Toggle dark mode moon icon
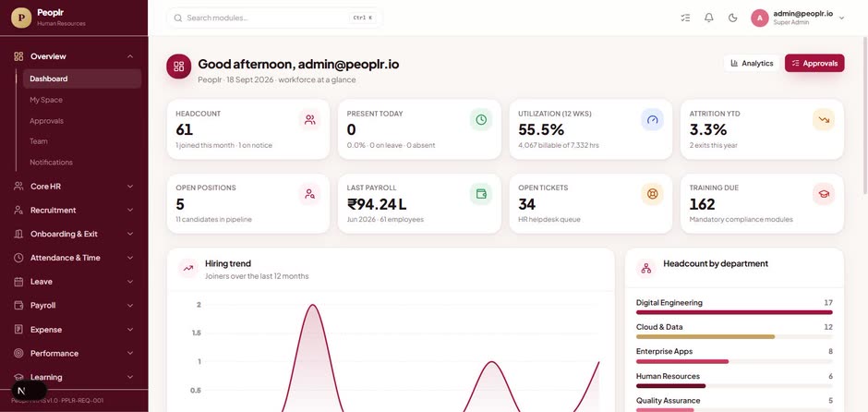The height and width of the screenshot is (412, 868). [x=732, y=18]
